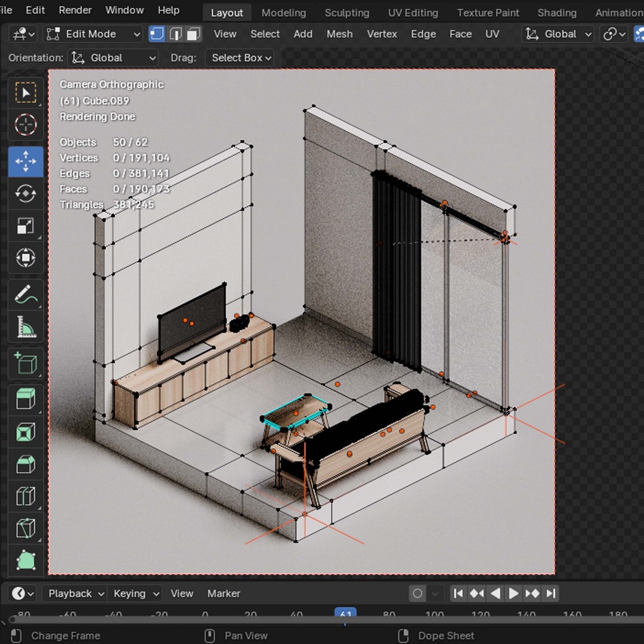Open the Help menu

[x=168, y=10]
